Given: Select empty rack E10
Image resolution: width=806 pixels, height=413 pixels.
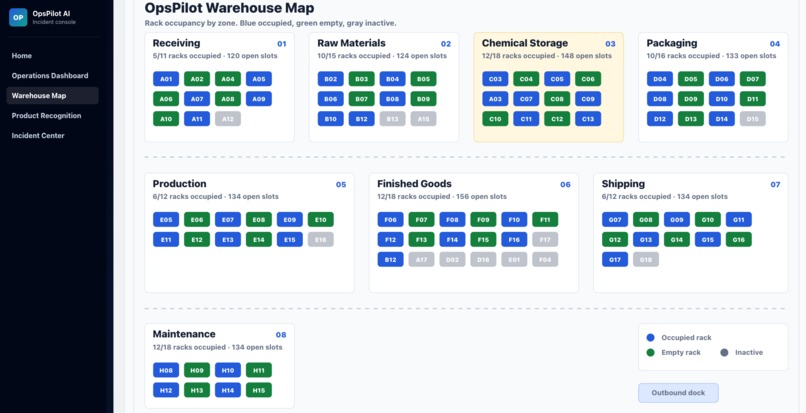Looking at the screenshot, I should (320, 220).
